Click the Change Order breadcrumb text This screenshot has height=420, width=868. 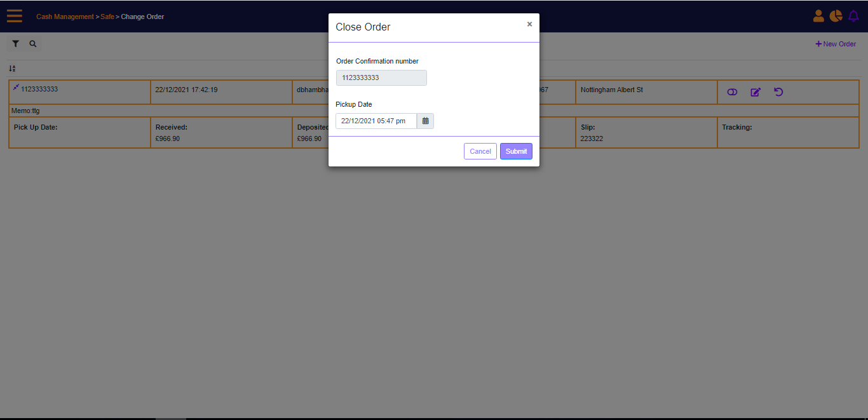[142, 17]
